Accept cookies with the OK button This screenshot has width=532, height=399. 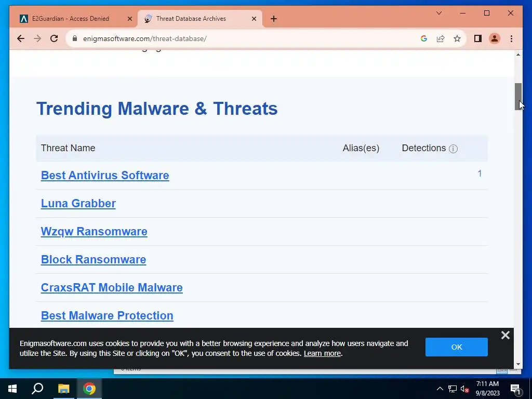click(x=456, y=347)
